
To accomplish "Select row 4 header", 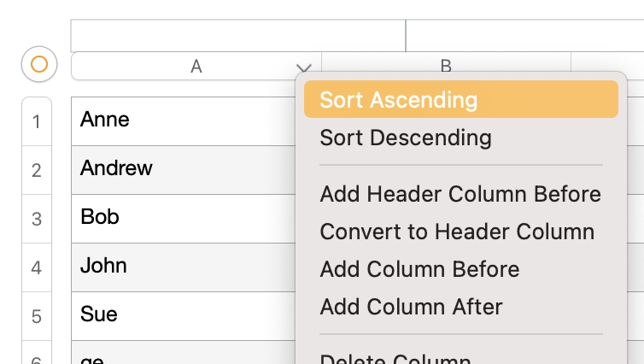I will pyautogui.click(x=37, y=267).
